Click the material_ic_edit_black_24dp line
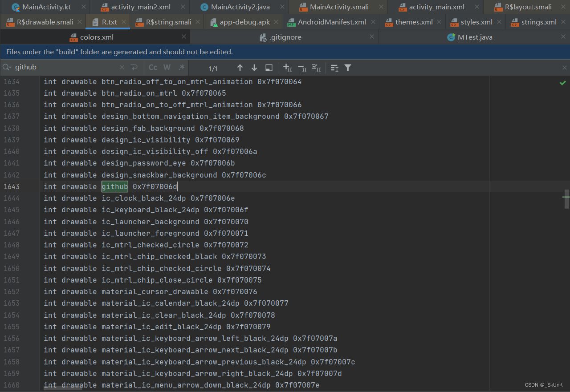This screenshot has height=392, width=570. click(x=157, y=327)
